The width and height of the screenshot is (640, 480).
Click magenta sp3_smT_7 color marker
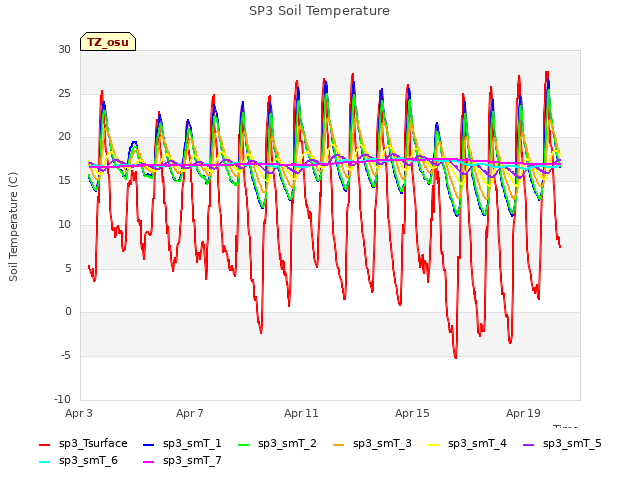(149, 462)
